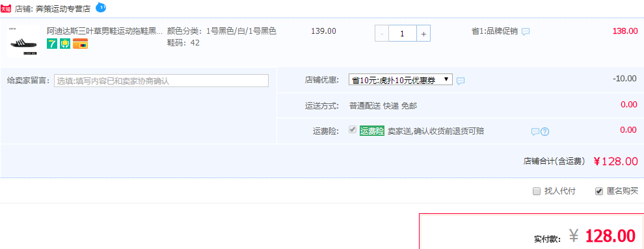Click chat bubble icon in 运费险 row
Screen dimensions: 644x249
[x=535, y=132]
